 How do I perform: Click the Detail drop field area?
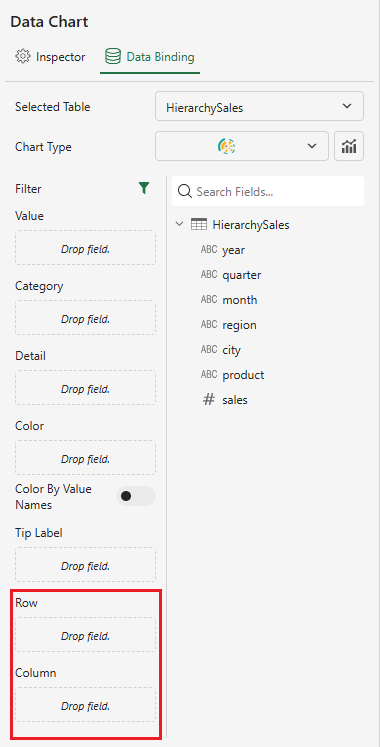point(85,388)
